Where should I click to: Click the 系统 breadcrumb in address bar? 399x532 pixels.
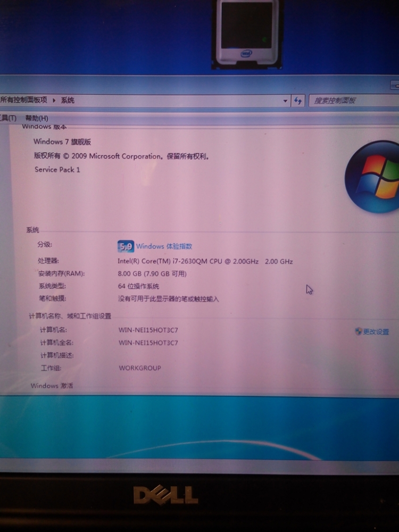pyautogui.click(x=68, y=101)
